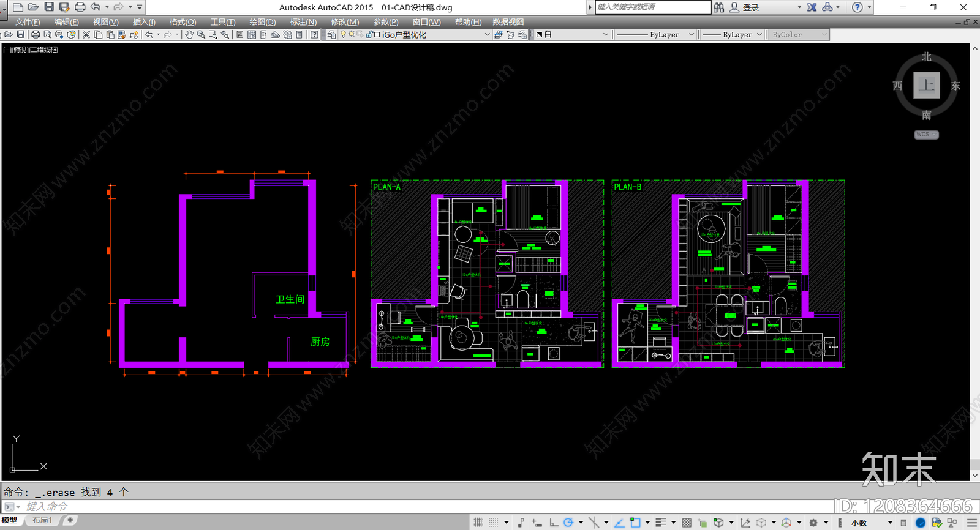Click the Isolate Objects icon in status bar
This screenshot has width=980, height=530.
952,523
